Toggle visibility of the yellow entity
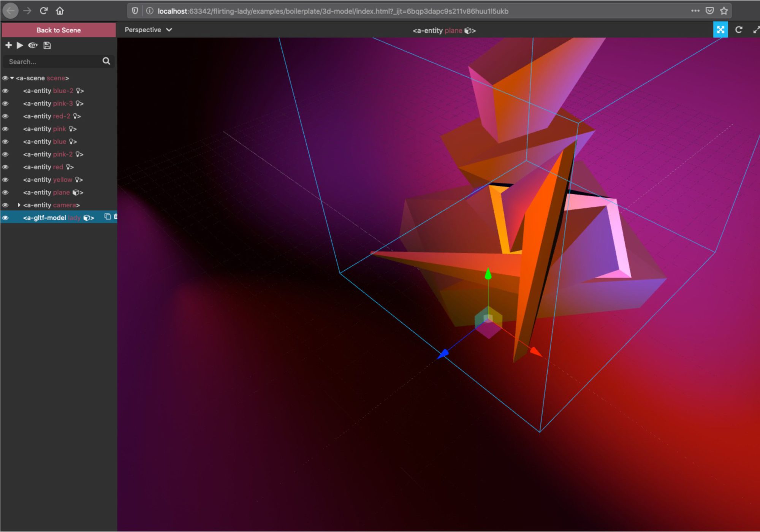This screenshot has width=760, height=532. 5,180
